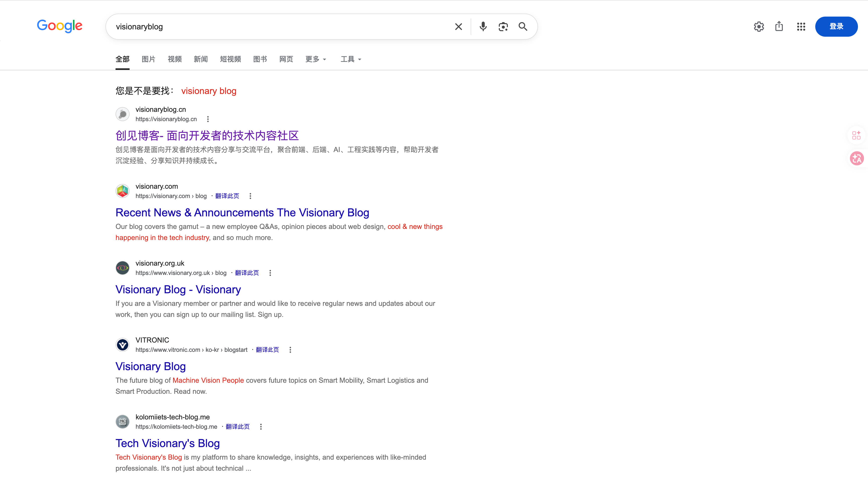
Task: Click 翻译此页 for the visionary.com result
Action: click(227, 196)
